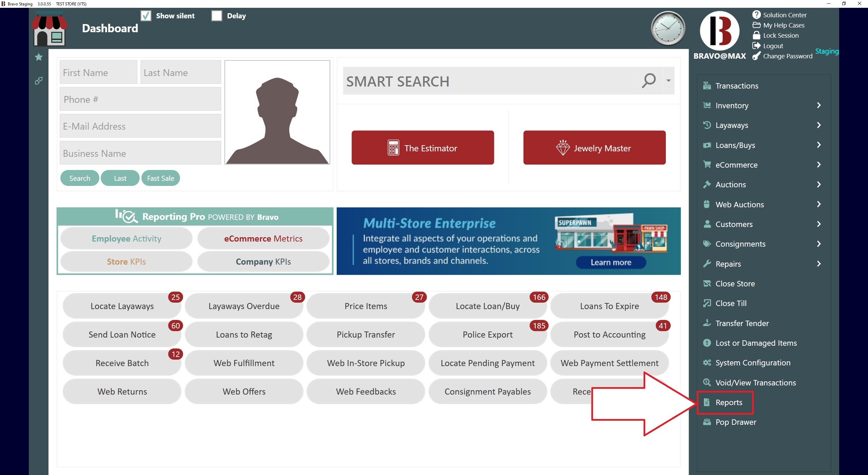Click the link icon in left sidebar
This screenshot has width=868, height=475.
[x=39, y=81]
